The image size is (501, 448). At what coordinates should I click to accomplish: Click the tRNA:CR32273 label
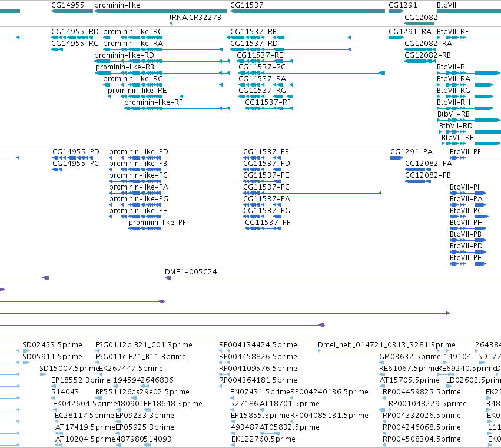click(195, 17)
